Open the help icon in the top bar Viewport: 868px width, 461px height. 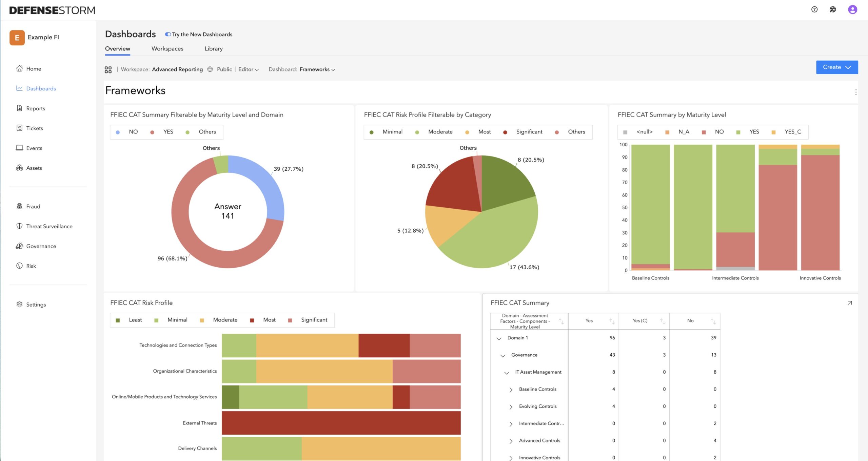click(814, 9)
